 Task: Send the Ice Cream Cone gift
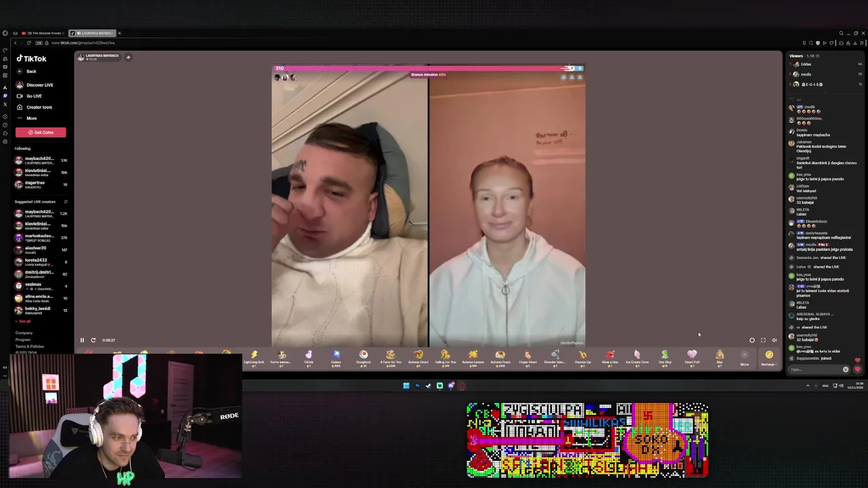637,358
